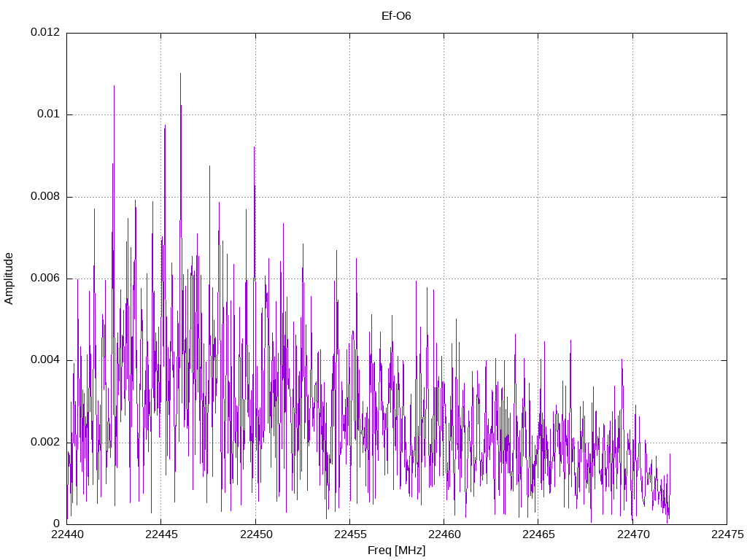The image size is (747, 560).
Task: Click y-axis tick label 0.002
Action: pos(45,442)
